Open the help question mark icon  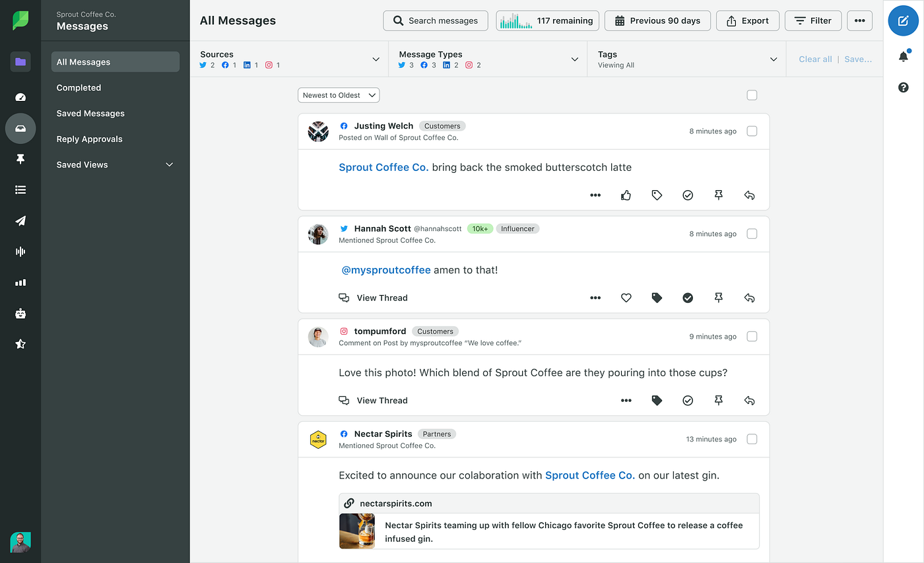[x=904, y=87]
